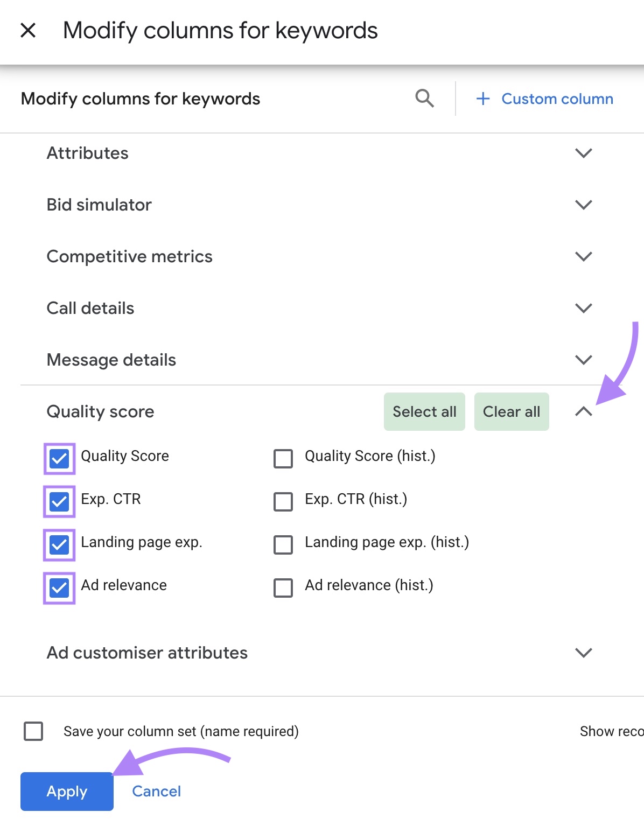Screen dimensions: 644x826
Task: Check Save your column set
Action: 33,731
